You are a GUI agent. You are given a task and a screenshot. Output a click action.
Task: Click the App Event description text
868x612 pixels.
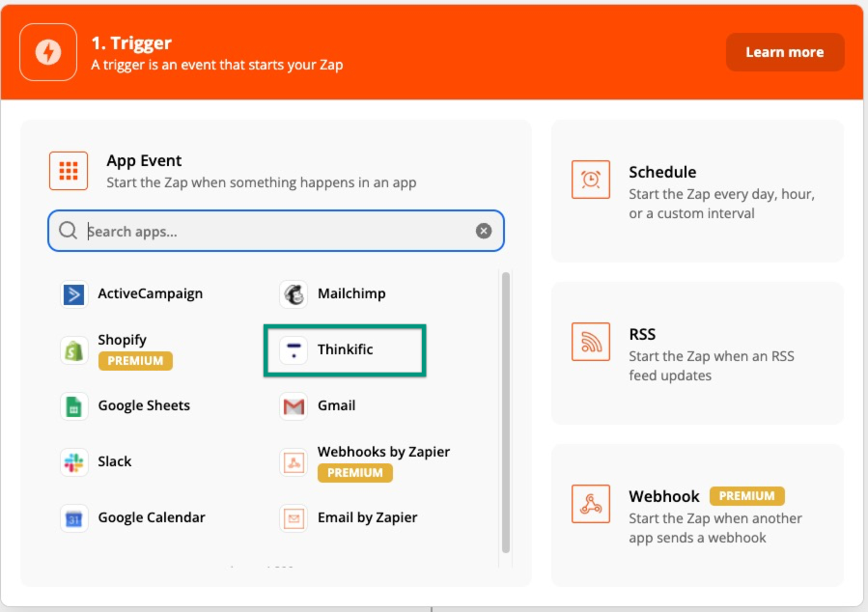click(262, 182)
